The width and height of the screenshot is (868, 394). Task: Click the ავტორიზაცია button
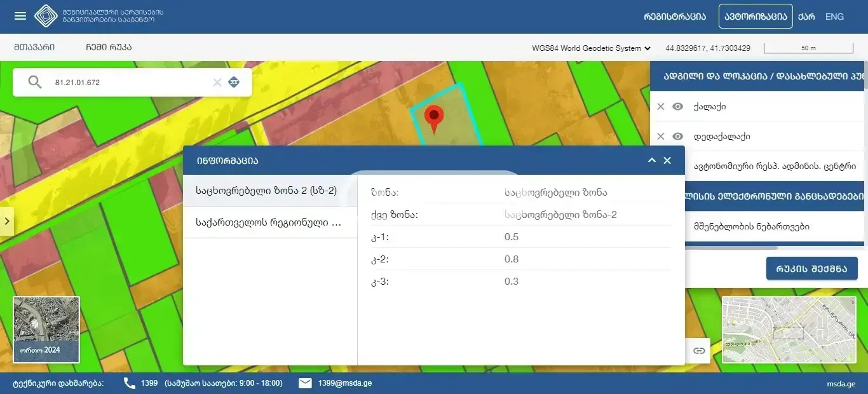tap(756, 17)
